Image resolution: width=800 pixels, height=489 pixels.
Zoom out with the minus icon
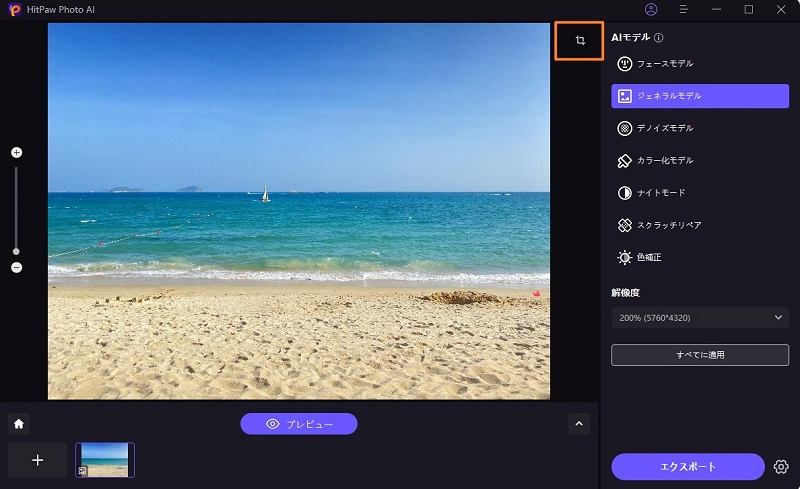[x=16, y=267]
